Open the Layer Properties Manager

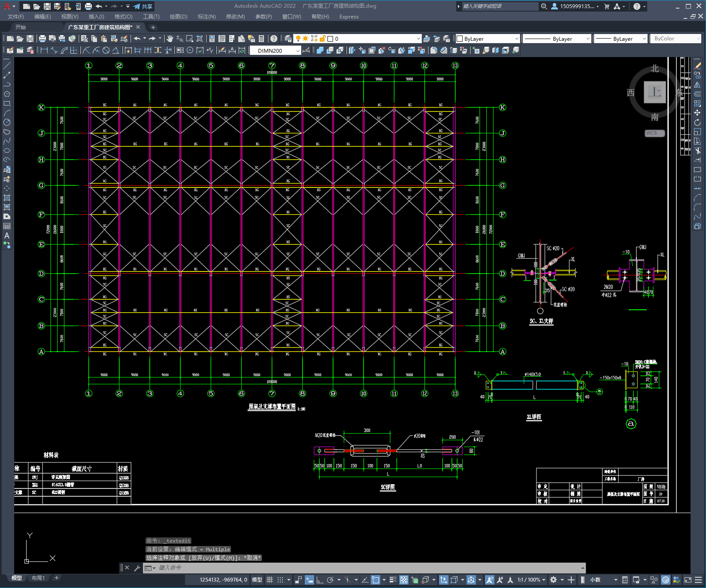pos(288,39)
